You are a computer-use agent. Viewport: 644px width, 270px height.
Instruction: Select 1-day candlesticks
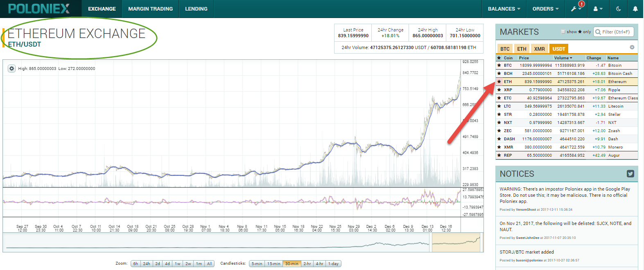click(333, 264)
